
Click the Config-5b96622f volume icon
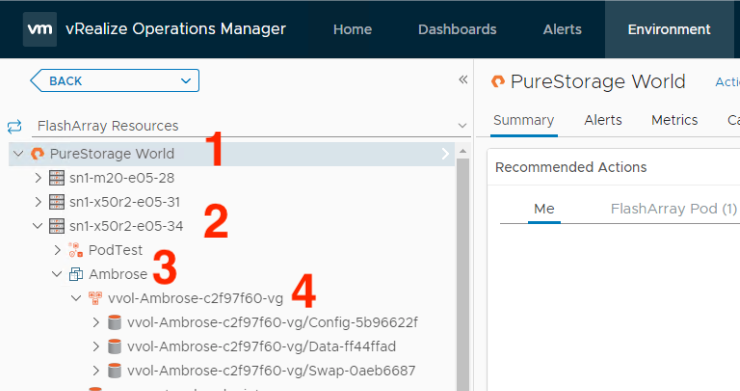point(115,323)
